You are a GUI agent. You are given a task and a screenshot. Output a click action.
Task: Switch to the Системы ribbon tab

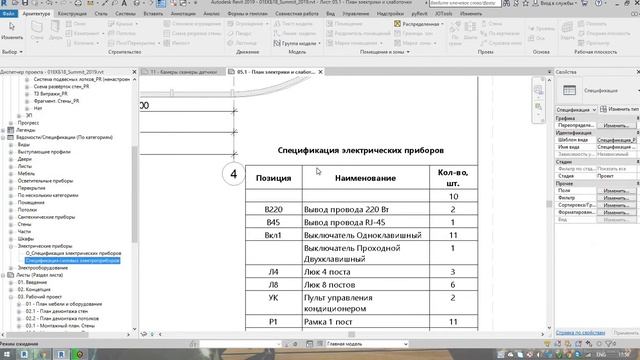(125, 13)
